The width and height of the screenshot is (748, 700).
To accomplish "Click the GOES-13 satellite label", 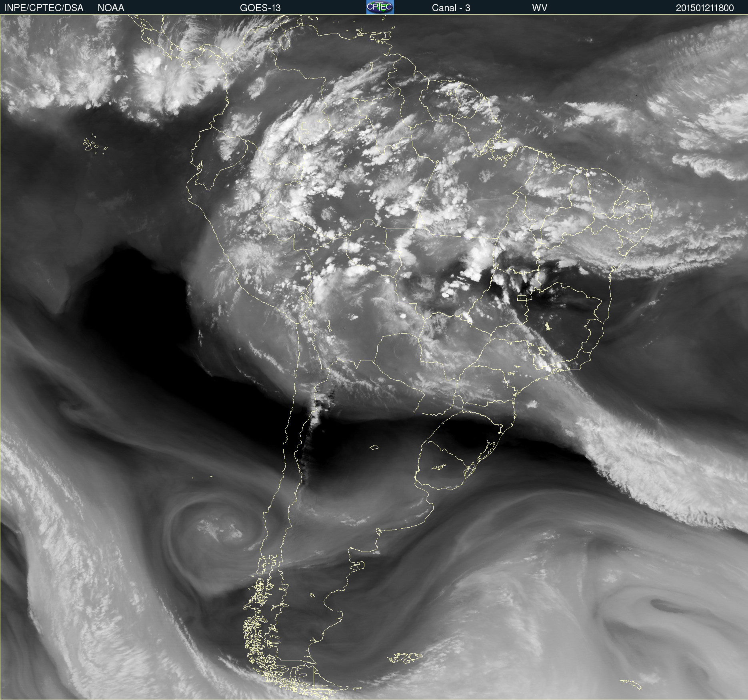I will click(x=260, y=8).
